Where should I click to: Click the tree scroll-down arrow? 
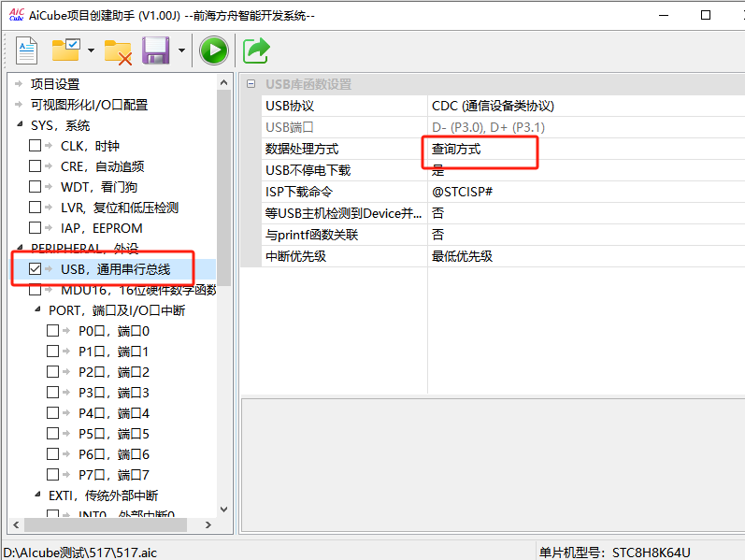pos(223,510)
